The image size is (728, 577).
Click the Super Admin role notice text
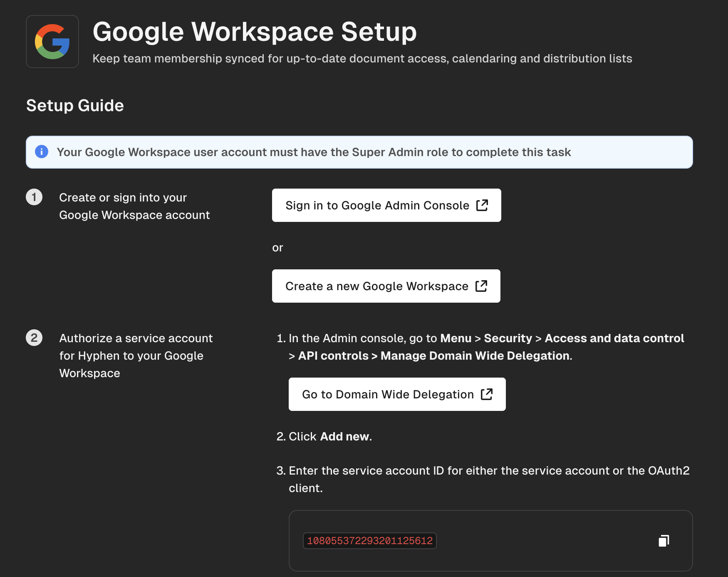click(x=314, y=152)
